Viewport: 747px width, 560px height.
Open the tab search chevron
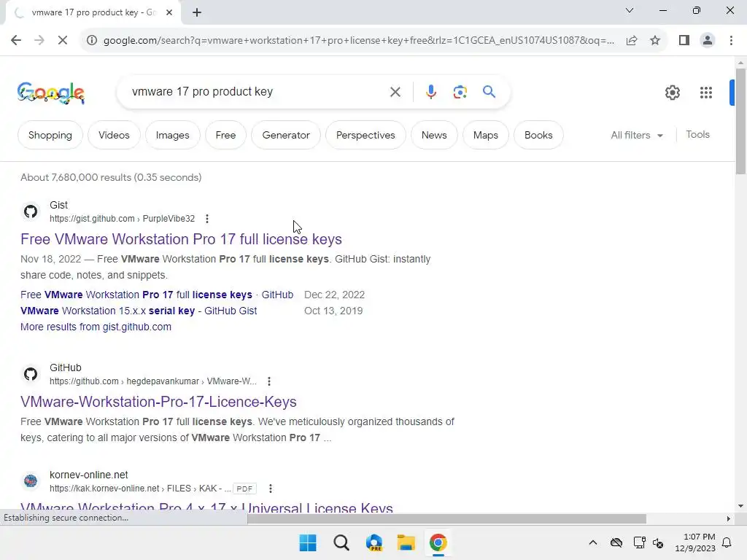[x=630, y=10]
